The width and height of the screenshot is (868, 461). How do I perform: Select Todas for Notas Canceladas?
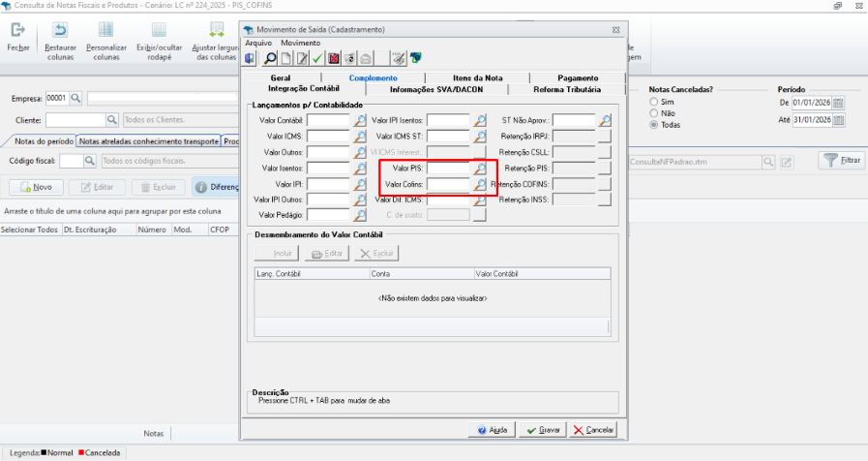tap(654, 125)
